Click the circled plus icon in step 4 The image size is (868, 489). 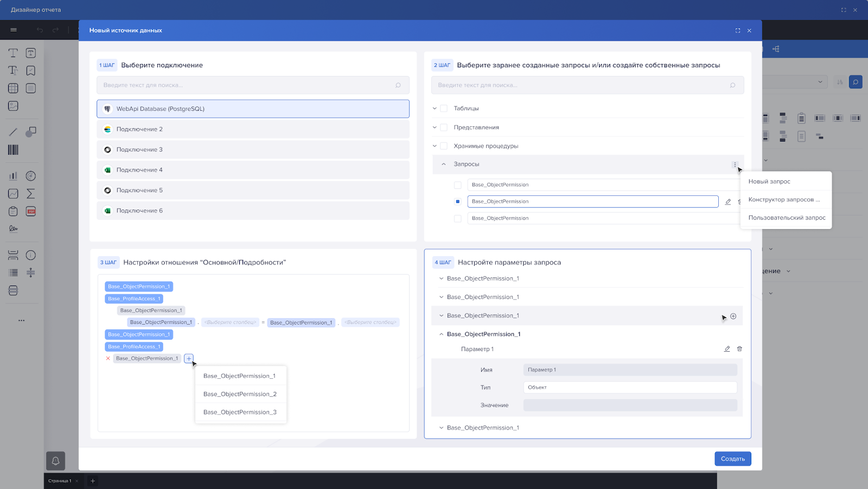point(733,316)
